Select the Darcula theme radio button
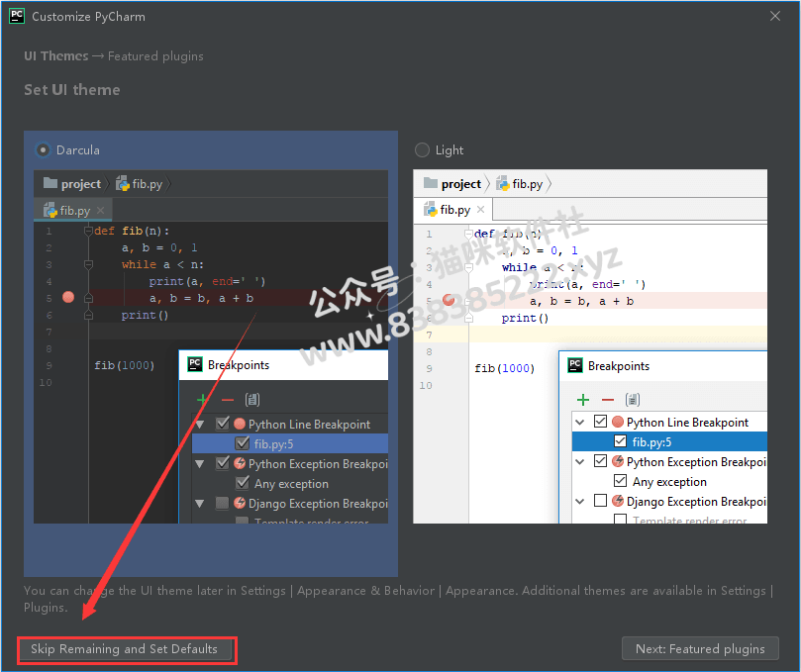Viewport: 801px width, 672px height. coord(43,150)
